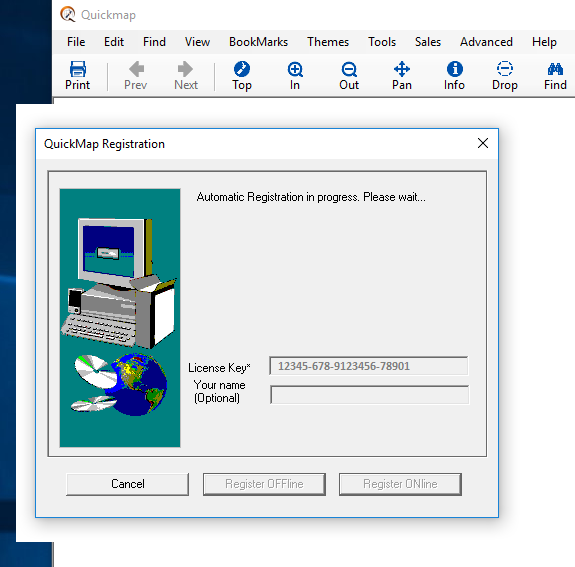Open the File menu
The image size is (575, 567).
pos(76,42)
